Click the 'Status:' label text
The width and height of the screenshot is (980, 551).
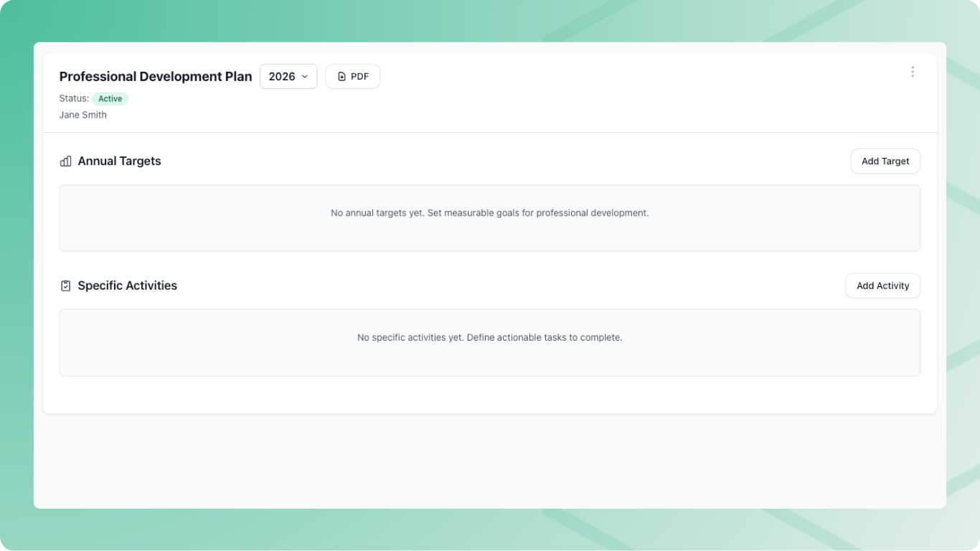click(74, 99)
